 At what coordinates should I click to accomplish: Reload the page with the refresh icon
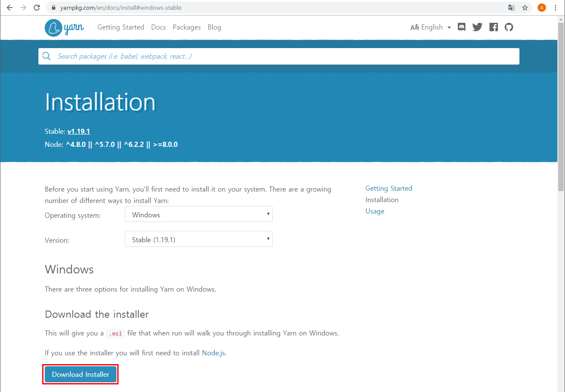37,8
